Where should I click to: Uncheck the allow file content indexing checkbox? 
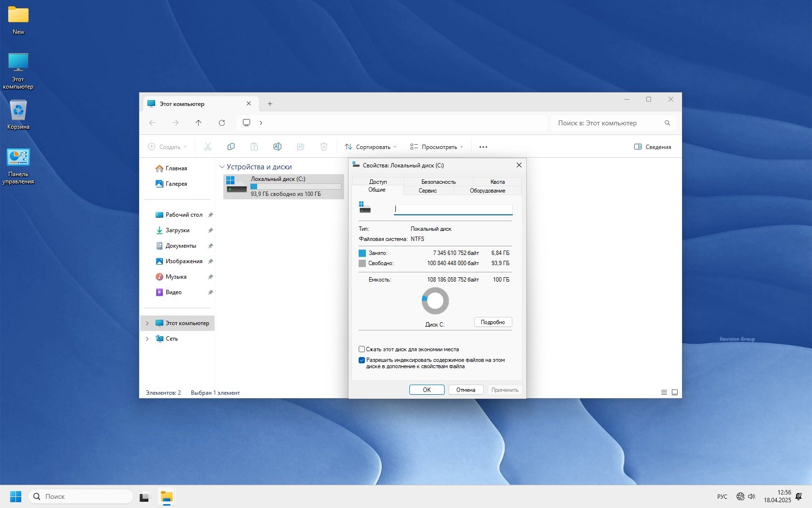click(362, 360)
